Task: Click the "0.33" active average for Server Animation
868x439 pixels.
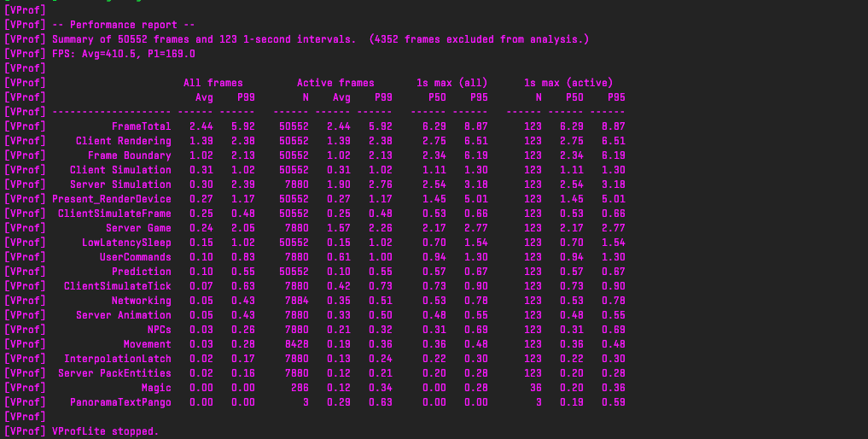Action: pyautogui.click(x=338, y=315)
